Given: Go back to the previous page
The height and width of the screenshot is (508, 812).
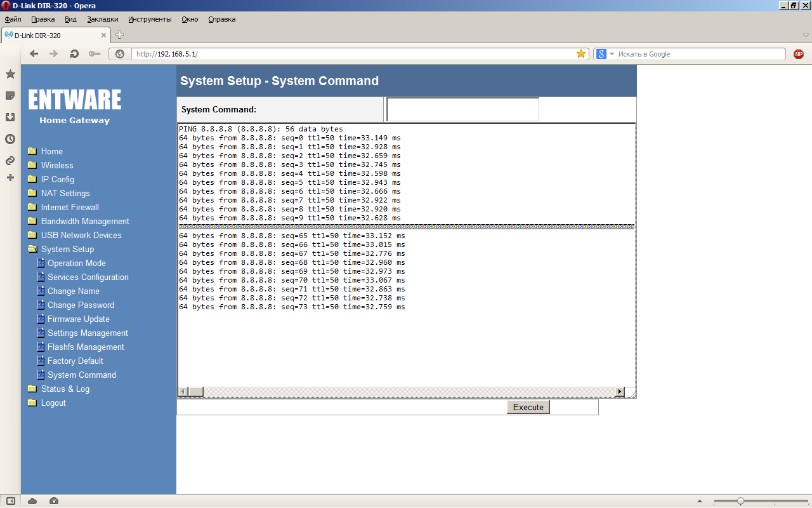Looking at the screenshot, I should pyautogui.click(x=34, y=54).
